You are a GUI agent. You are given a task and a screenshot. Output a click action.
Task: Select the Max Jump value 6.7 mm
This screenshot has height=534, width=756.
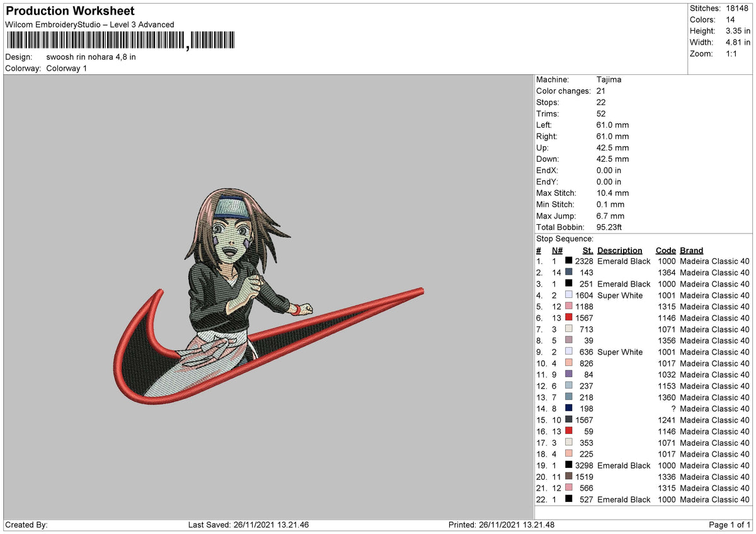coord(610,215)
